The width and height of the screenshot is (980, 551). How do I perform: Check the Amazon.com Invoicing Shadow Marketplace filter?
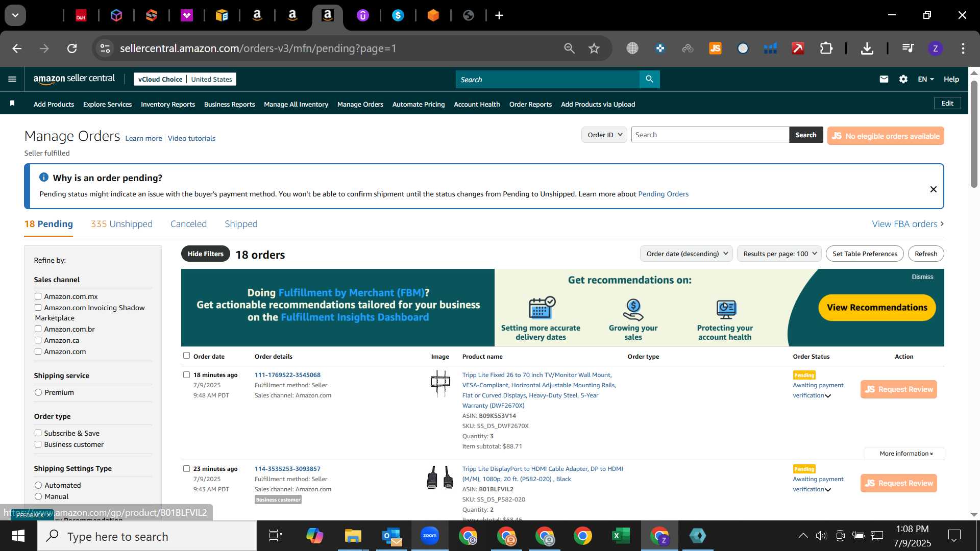pyautogui.click(x=38, y=307)
